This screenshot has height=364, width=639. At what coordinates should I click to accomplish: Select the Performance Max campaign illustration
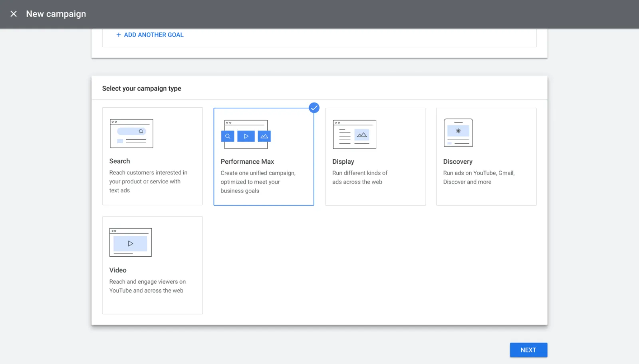click(x=246, y=135)
